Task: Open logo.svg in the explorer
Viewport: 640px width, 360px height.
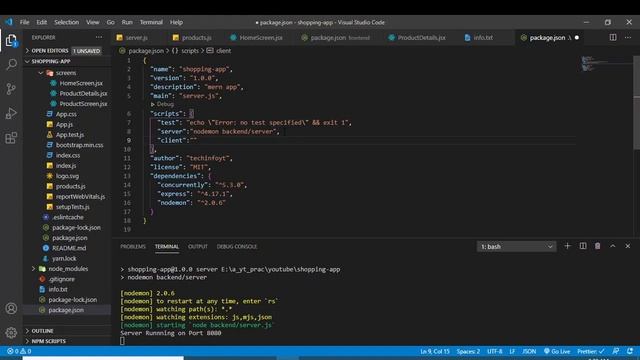Action: 67,176
